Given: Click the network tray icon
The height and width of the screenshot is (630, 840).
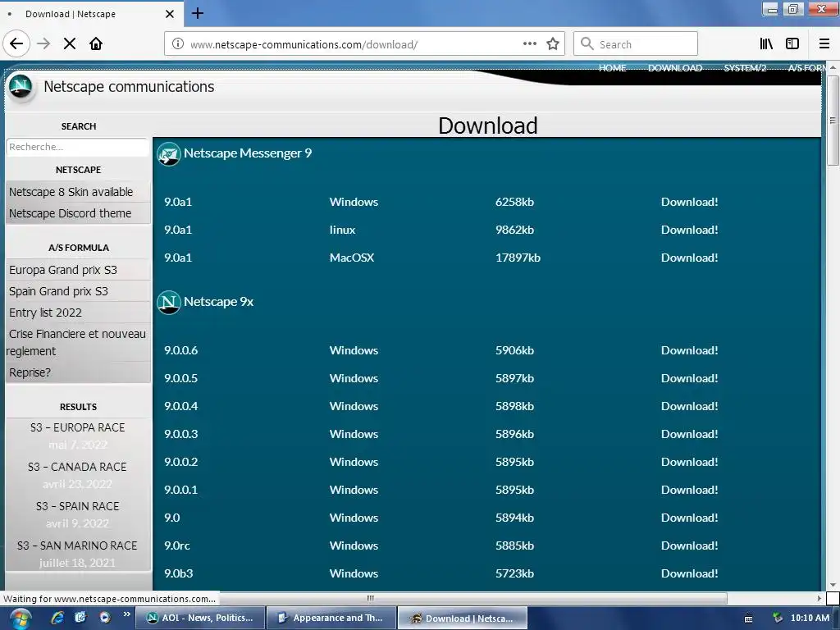Looking at the screenshot, I should coord(778,619).
